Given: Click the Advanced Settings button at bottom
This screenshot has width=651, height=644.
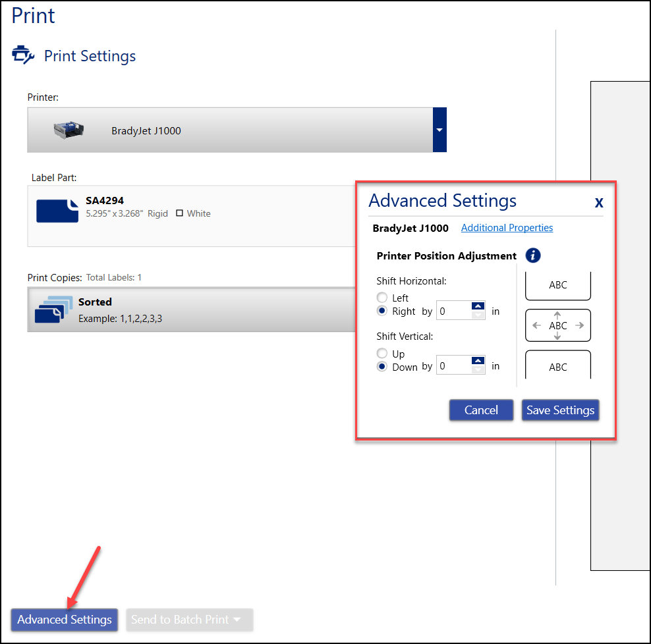Looking at the screenshot, I should pyautogui.click(x=65, y=620).
